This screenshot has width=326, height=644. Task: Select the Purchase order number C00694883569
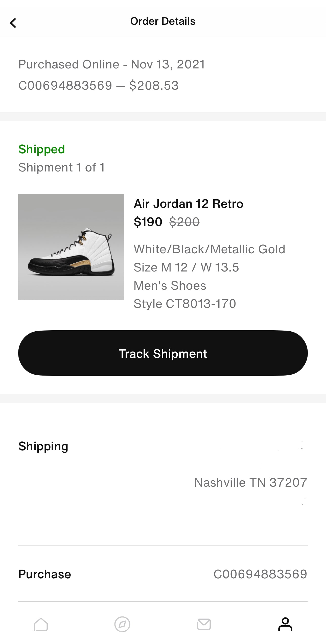[260, 574]
